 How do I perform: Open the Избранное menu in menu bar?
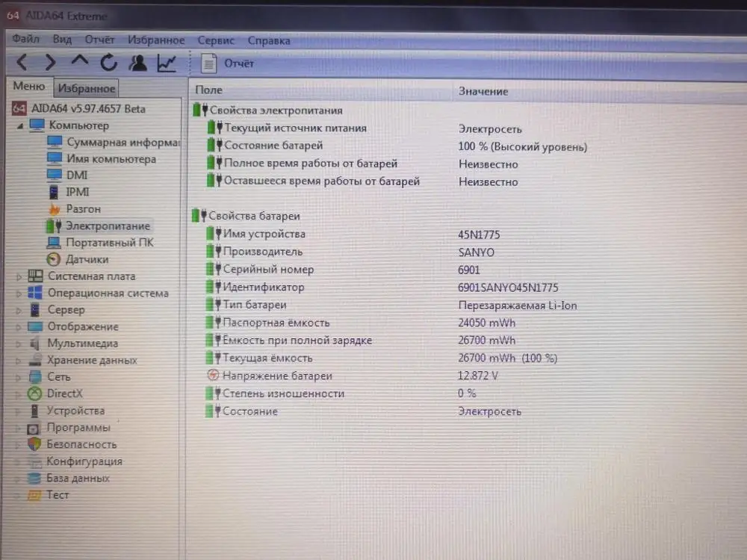click(x=156, y=40)
